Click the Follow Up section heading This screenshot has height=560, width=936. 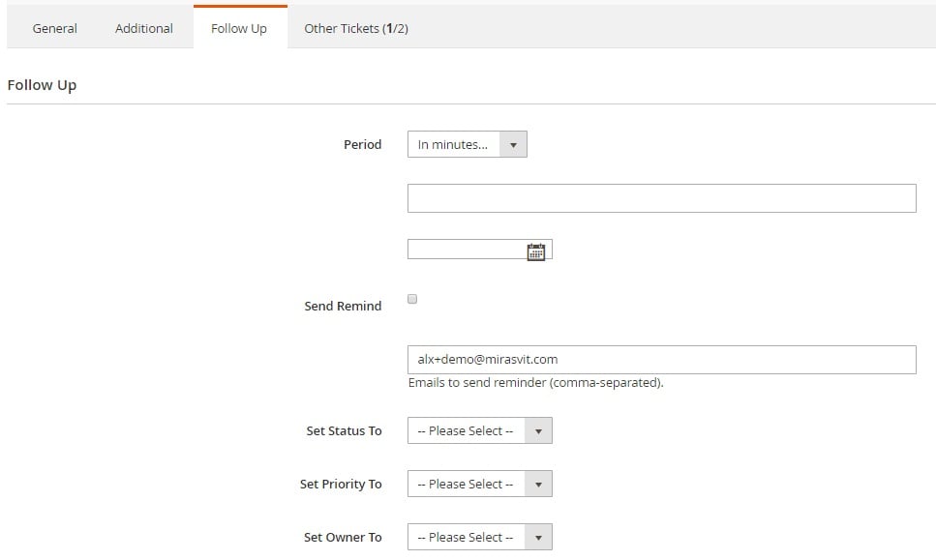[x=42, y=85]
